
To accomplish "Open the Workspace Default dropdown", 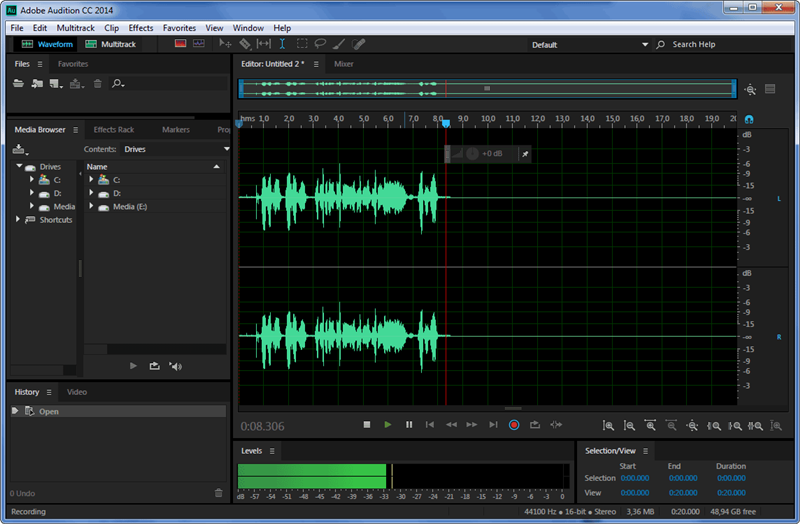I will click(x=589, y=45).
